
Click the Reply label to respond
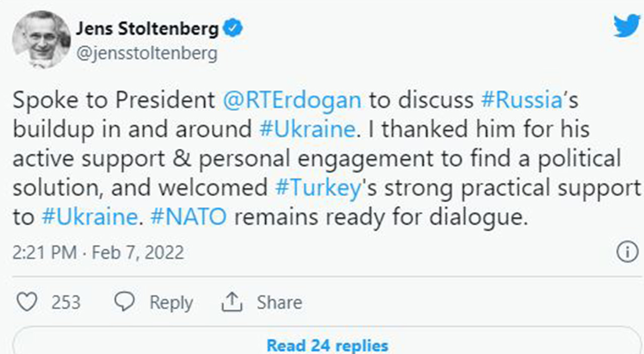[x=172, y=302]
